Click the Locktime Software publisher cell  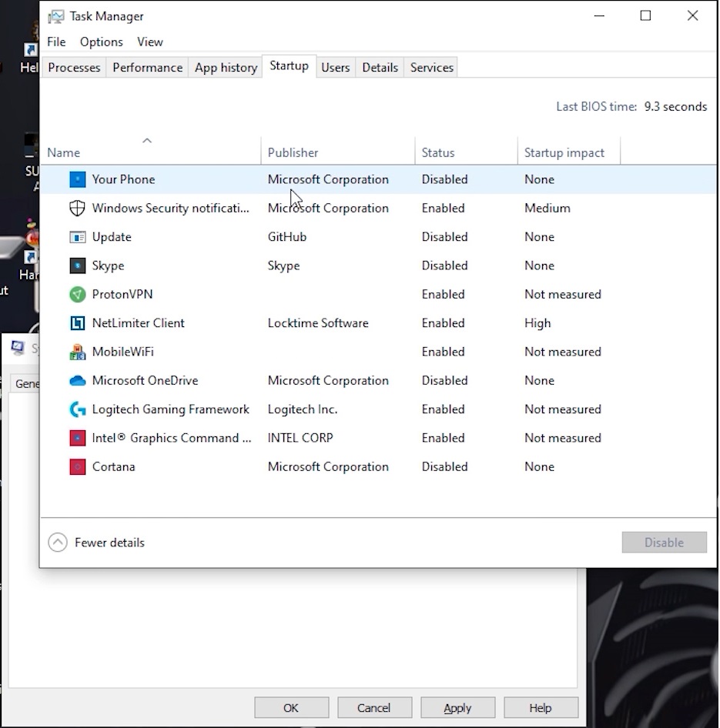point(318,323)
